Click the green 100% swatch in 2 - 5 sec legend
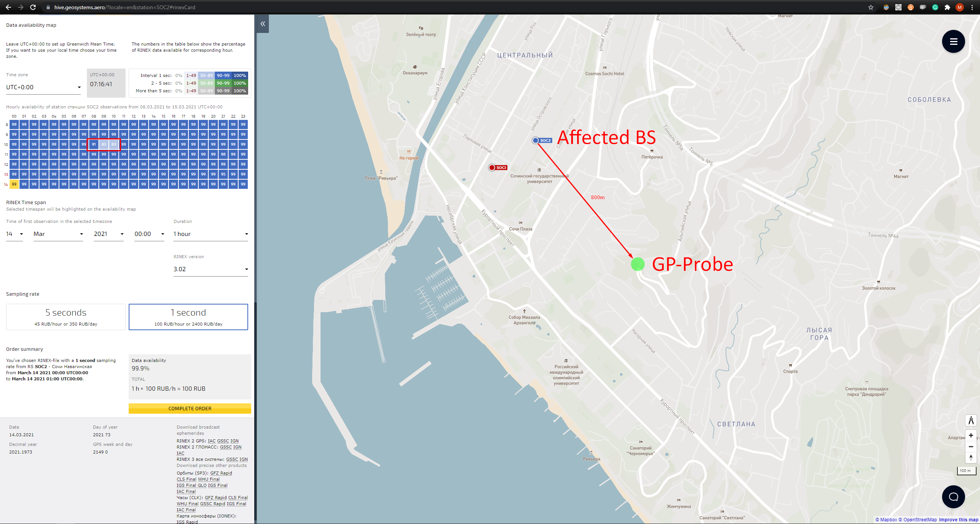Image resolution: width=980 pixels, height=524 pixels. coord(240,84)
